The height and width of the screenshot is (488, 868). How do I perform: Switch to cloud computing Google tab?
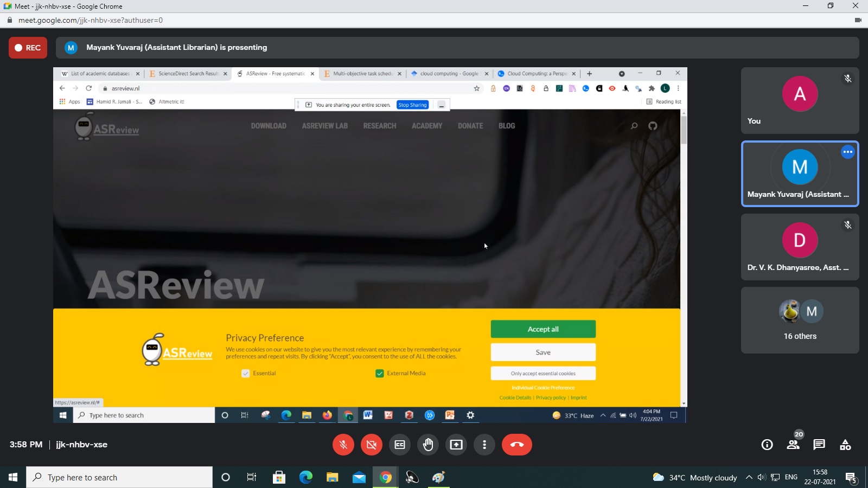point(449,74)
